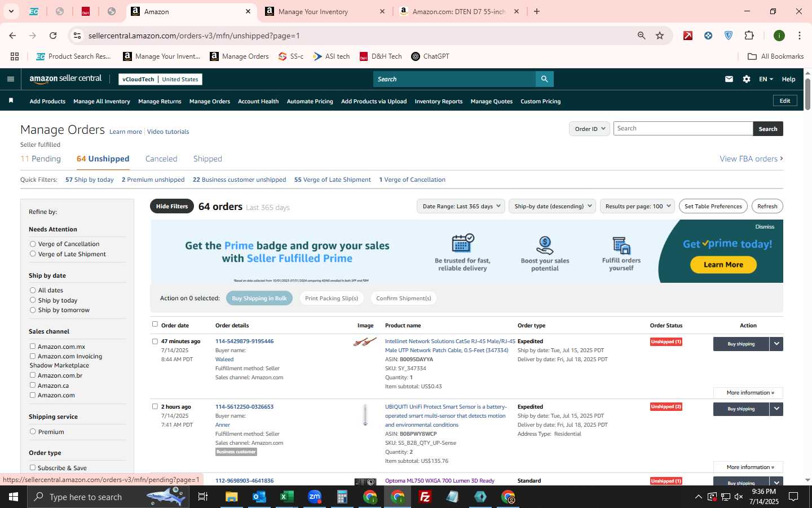Check the Amazon.com.mx sales channel
The image size is (812, 508).
coord(33,346)
